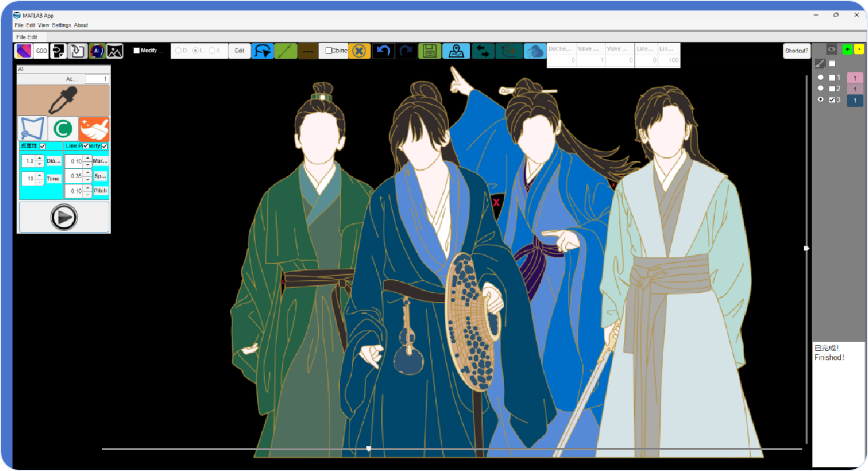Click the orange circled X delete icon
The height and width of the screenshot is (471, 868).
tap(359, 51)
